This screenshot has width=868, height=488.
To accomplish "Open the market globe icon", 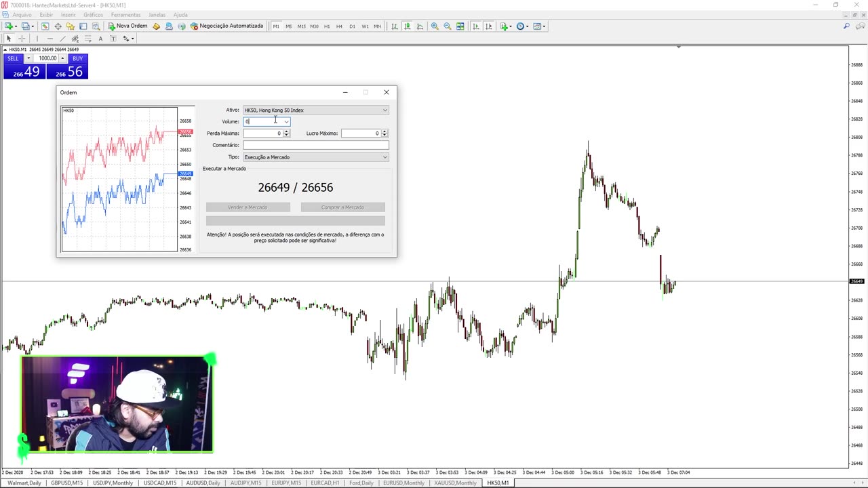I will tap(181, 26).
